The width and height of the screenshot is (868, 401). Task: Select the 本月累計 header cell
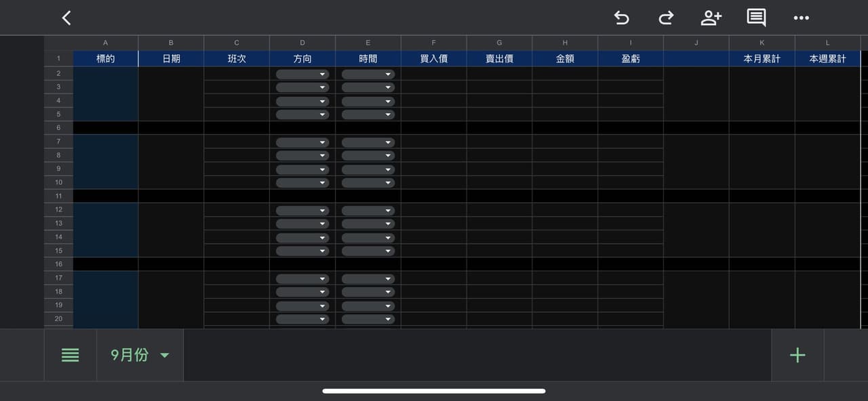point(762,59)
